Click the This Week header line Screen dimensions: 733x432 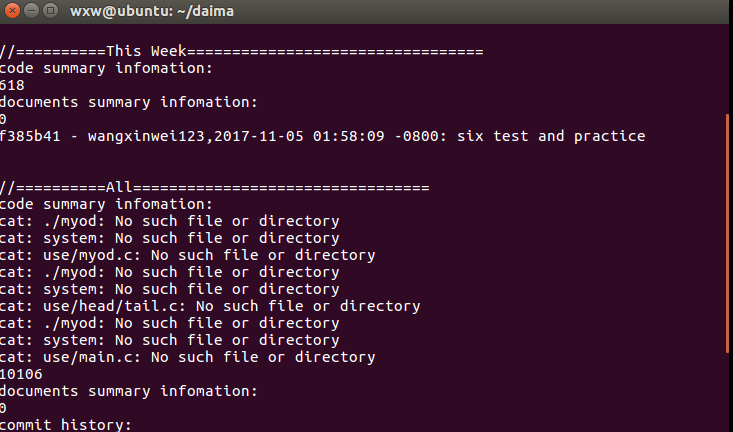(241, 51)
